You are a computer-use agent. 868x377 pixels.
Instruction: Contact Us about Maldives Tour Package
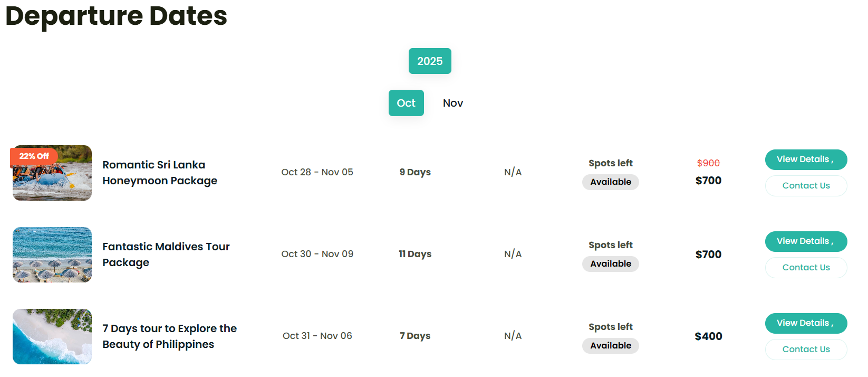pyautogui.click(x=806, y=268)
